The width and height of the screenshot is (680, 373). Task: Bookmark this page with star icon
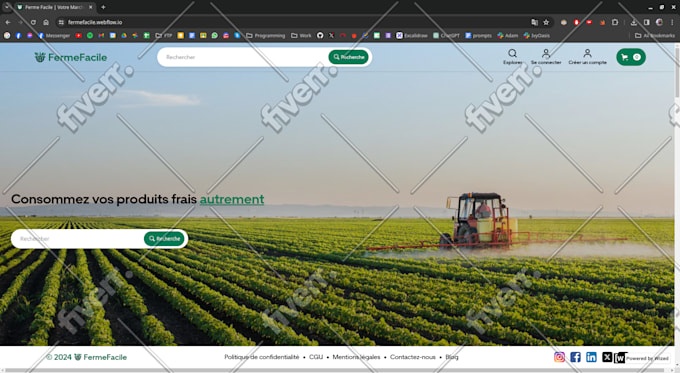point(546,22)
